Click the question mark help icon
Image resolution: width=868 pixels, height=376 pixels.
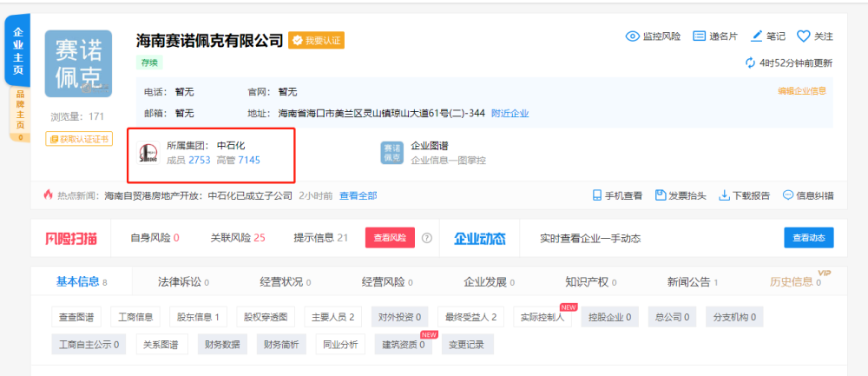coord(427,238)
